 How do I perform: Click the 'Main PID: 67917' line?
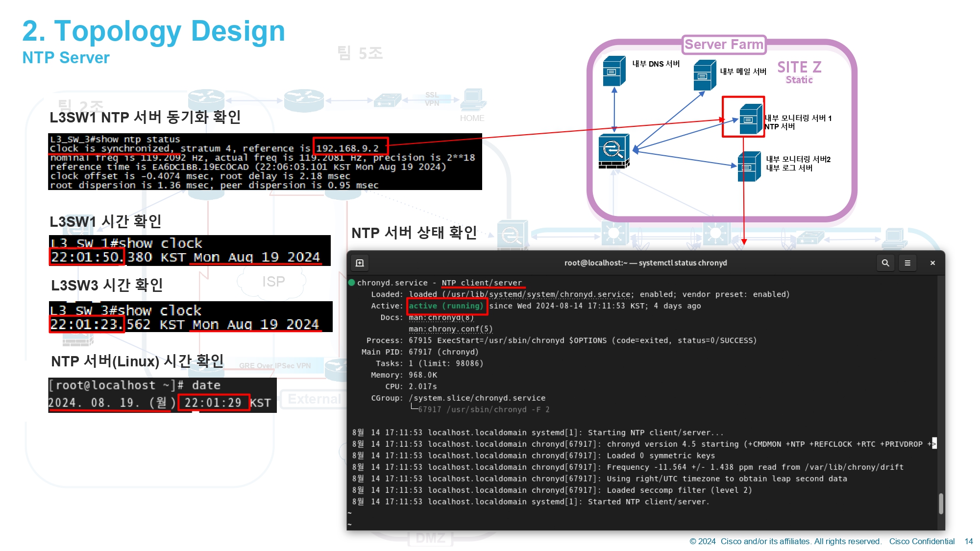420,352
